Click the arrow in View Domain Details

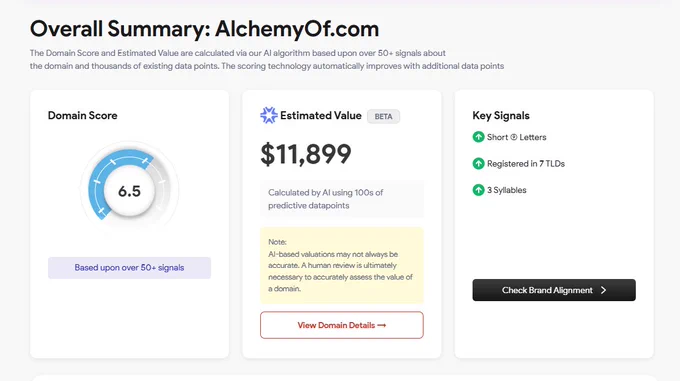click(382, 325)
